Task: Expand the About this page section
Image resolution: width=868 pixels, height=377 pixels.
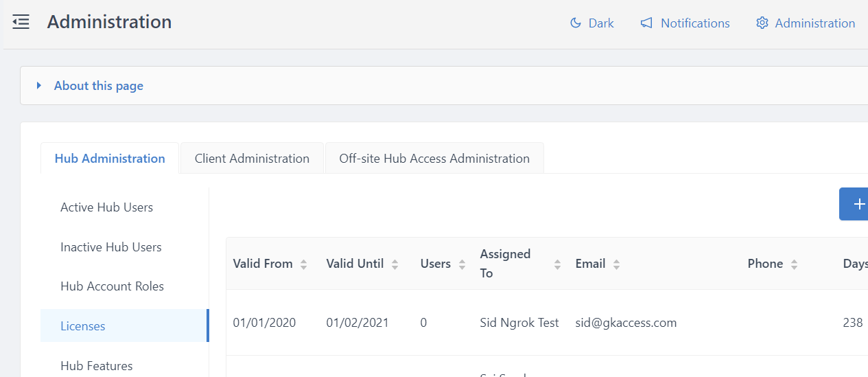Action: 98,86
